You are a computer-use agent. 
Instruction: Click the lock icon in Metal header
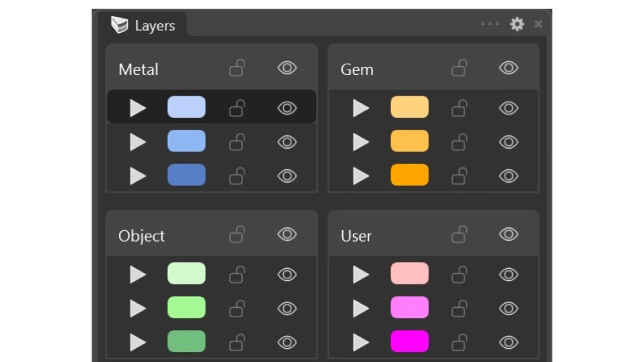click(x=237, y=68)
